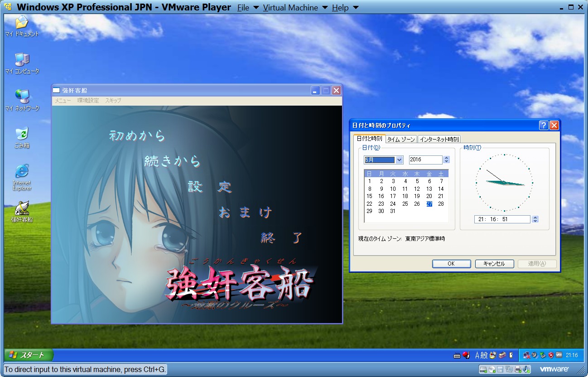Screen dimensions: 588x377
Task: Click the キャンセル button
Action: coord(494,264)
